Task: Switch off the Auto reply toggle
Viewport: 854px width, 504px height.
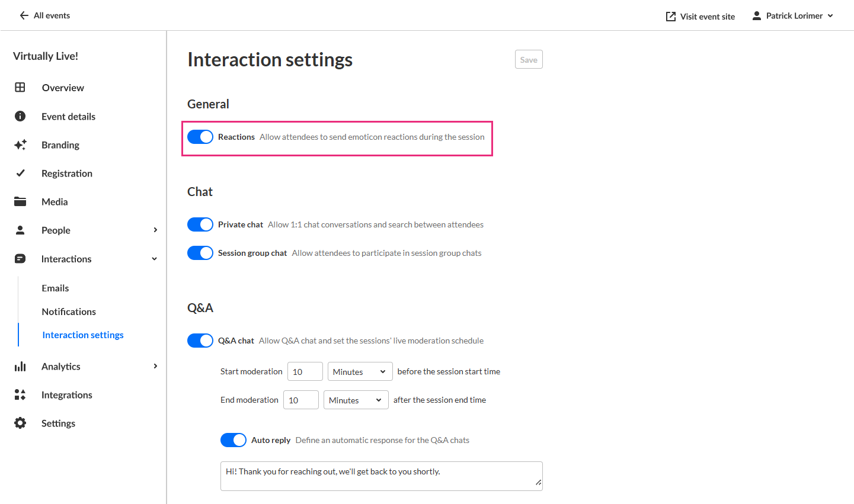Action: (x=234, y=440)
